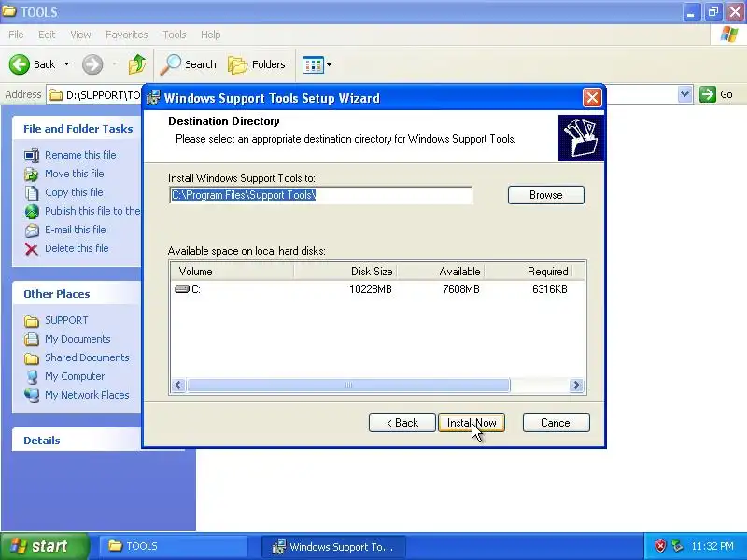Open the Back button history dropdown arrow
This screenshot has height=560, width=747.
coord(66,64)
